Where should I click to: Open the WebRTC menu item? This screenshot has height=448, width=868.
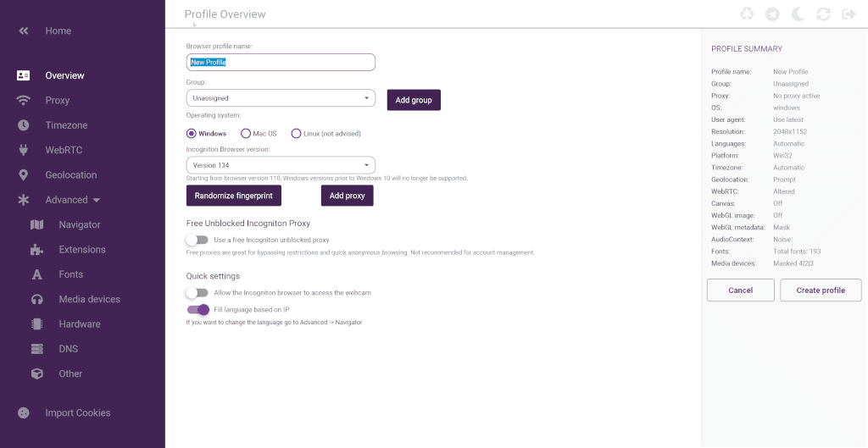(64, 151)
